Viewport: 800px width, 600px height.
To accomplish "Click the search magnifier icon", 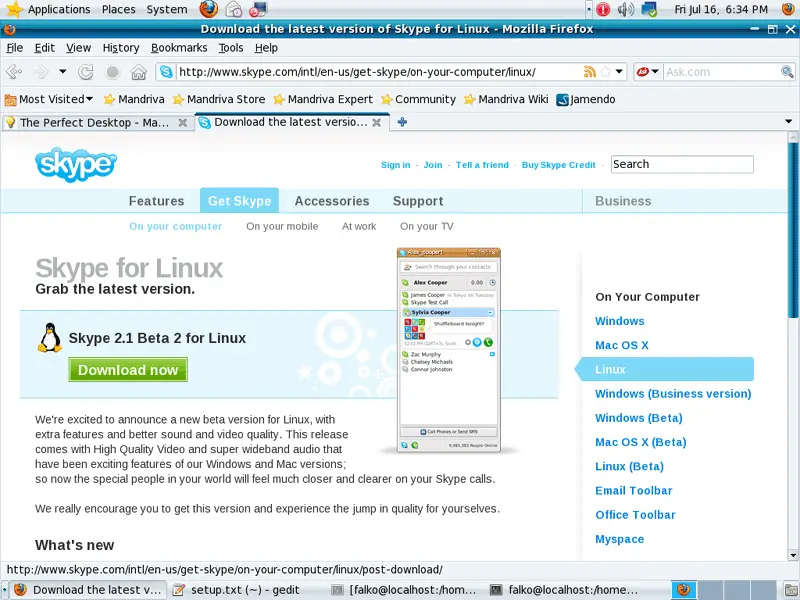I will click(787, 72).
